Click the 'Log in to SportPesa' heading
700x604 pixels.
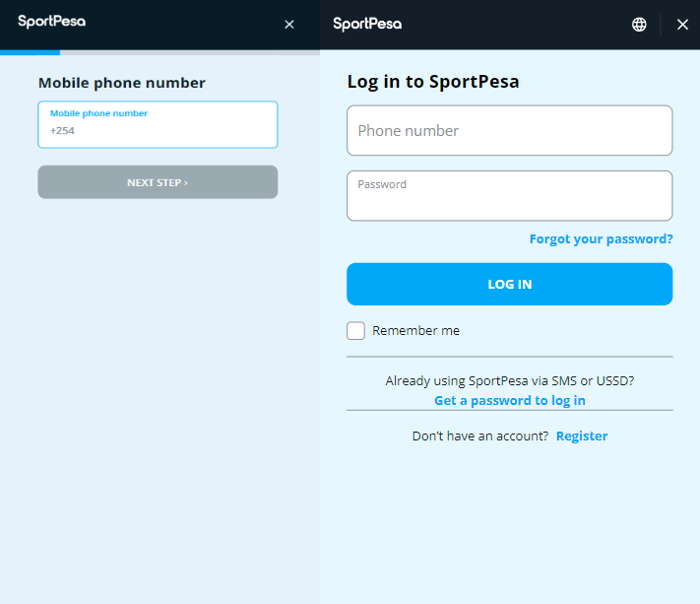point(433,82)
